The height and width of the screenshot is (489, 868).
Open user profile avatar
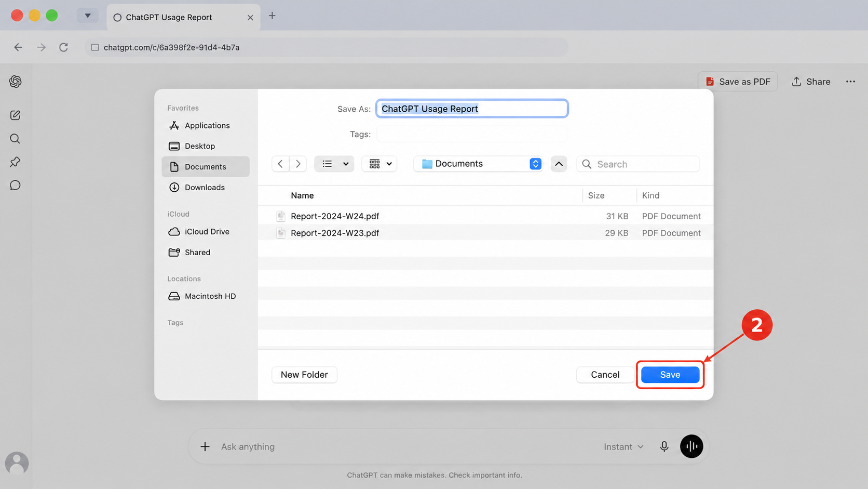click(x=17, y=463)
